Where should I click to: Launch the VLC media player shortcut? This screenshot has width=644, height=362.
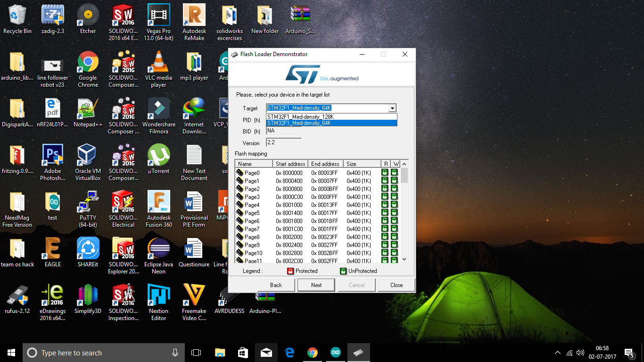click(158, 63)
